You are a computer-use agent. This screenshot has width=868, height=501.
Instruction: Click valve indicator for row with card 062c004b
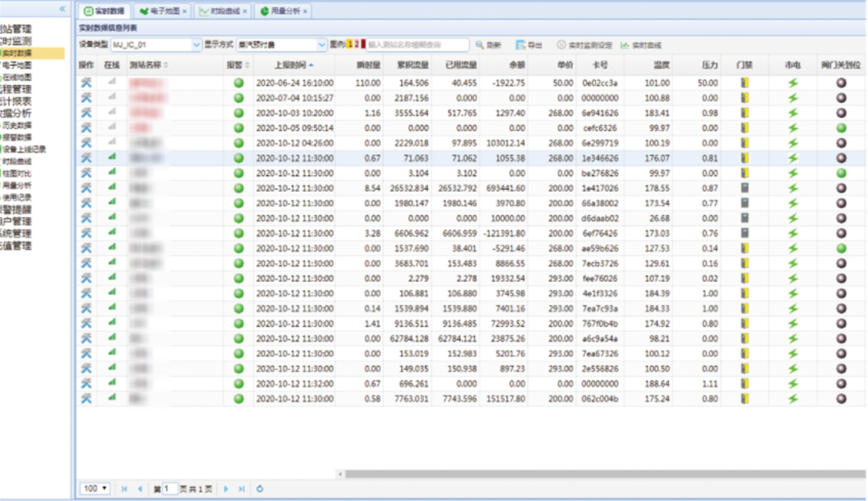[841, 399]
